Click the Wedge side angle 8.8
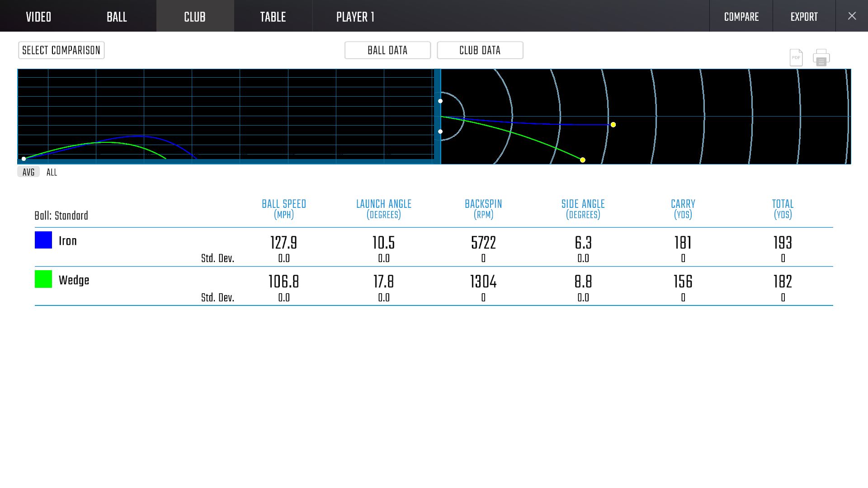 click(x=583, y=282)
